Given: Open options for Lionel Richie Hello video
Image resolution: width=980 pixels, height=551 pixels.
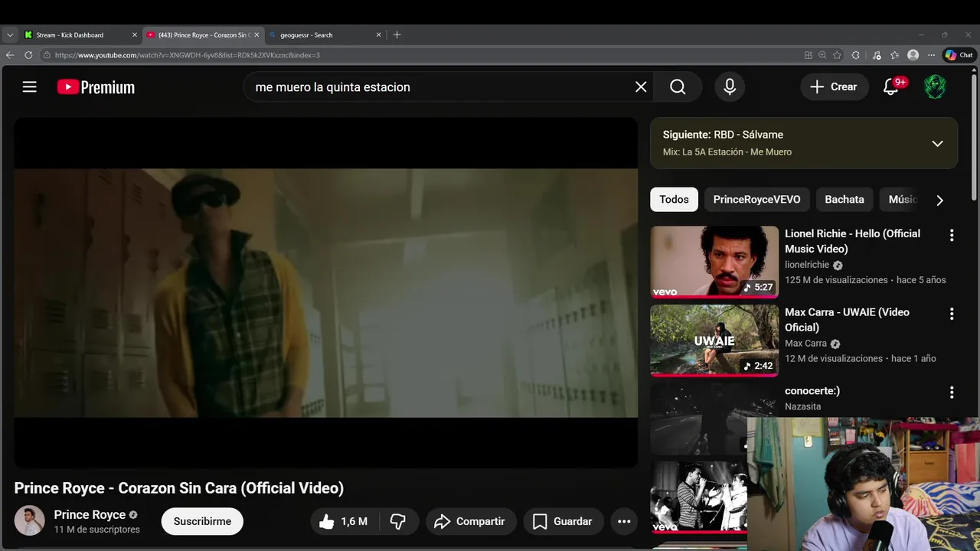Looking at the screenshot, I should pos(952,236).
